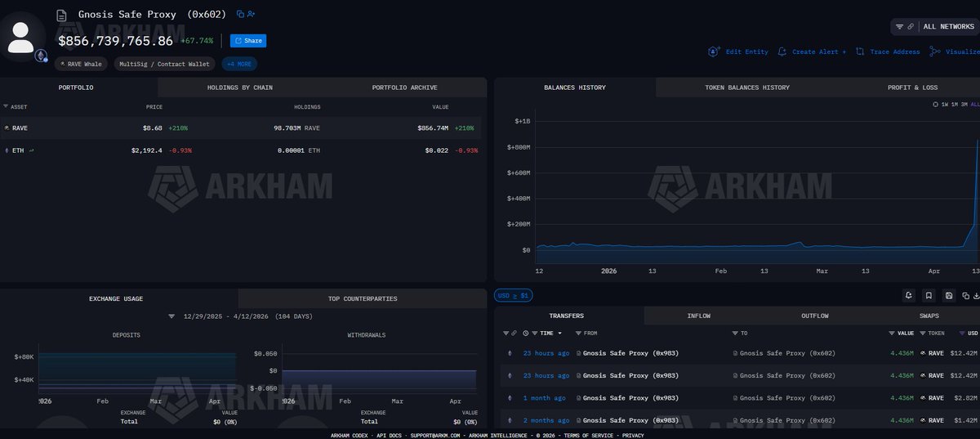
Task: Click the profile avatar image
Action: click(20, 37)
